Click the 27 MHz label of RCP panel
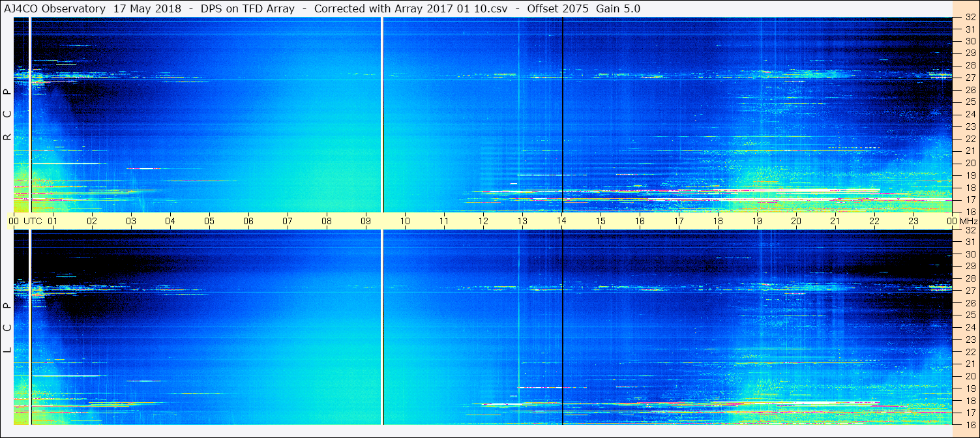This screenshot has width=980, height=438. pos(970,78)
